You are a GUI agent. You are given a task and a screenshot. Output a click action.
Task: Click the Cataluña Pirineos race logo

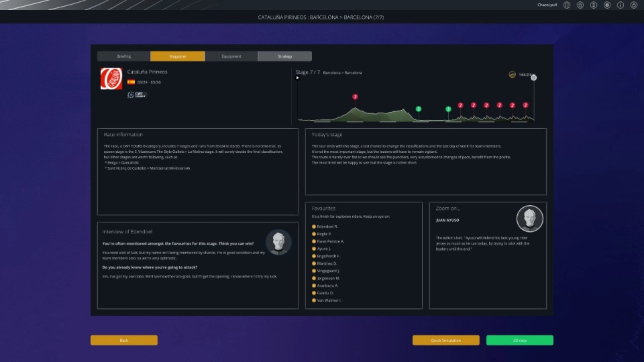coord(109,78)
